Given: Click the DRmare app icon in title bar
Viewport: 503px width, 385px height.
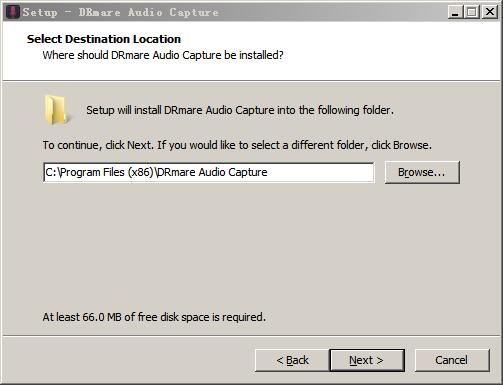Looking at the screenshot, I should 13,12.
